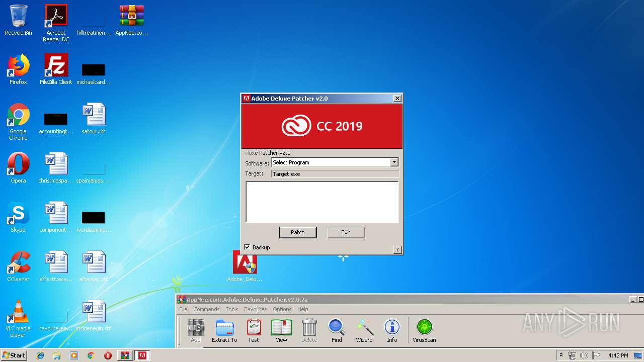Open the Wizard in WinRAR toolbar
This screenshot has height=362, width=644.
tap(364, 331)
